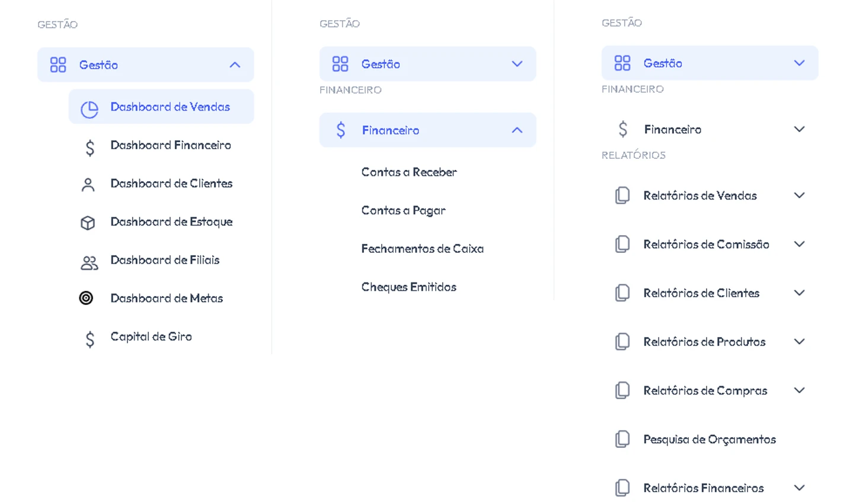The height and width of the screenshot is (504, 853).
Task: Expand the Relatórios de Compras chevron
Action: click(799, 390)
